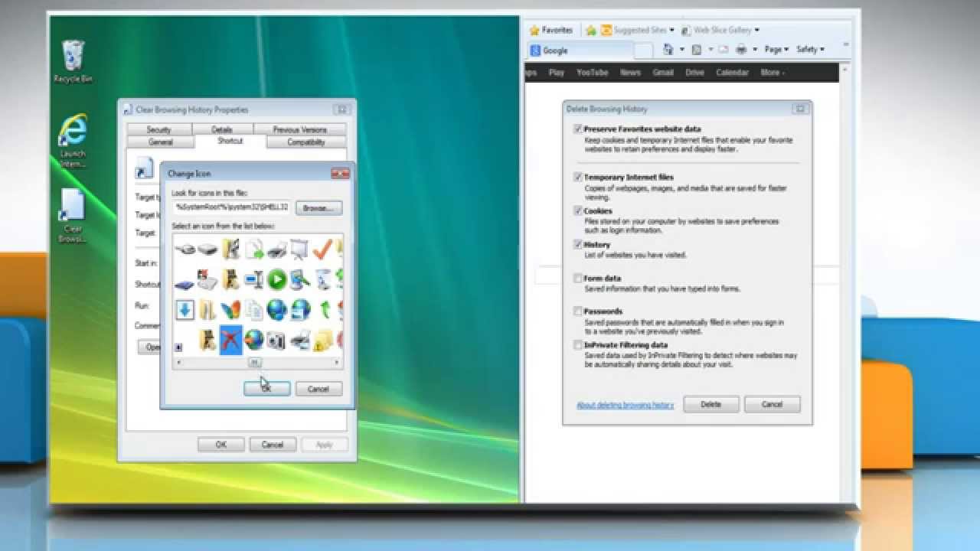
Task: Open the Compatibility tab
Action: [306, 142]
